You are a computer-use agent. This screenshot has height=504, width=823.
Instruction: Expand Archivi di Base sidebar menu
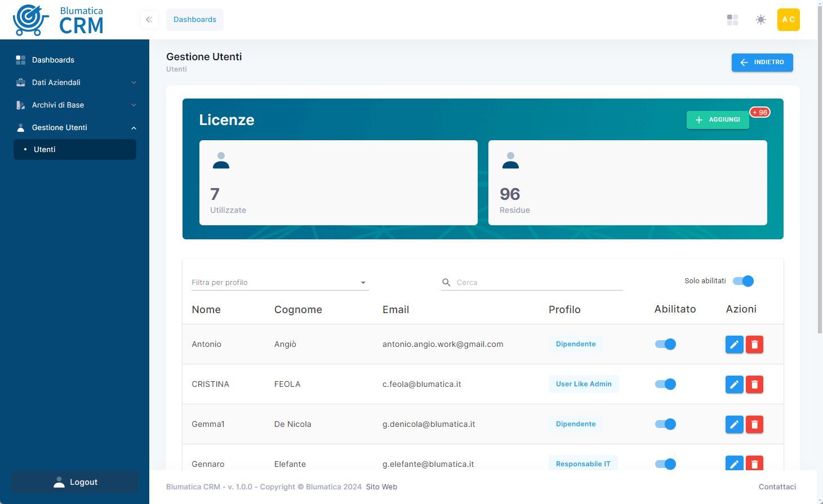[x=75, y=105]
